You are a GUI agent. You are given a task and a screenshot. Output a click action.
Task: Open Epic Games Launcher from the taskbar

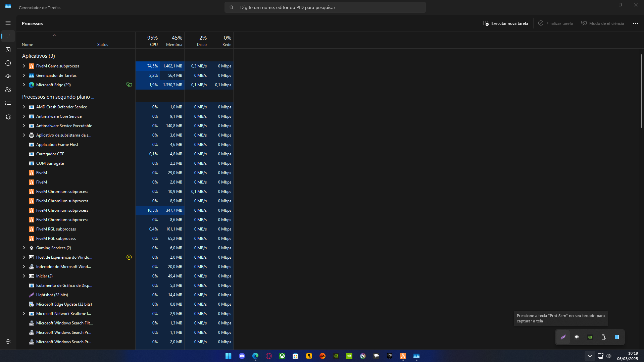point(390,356)
